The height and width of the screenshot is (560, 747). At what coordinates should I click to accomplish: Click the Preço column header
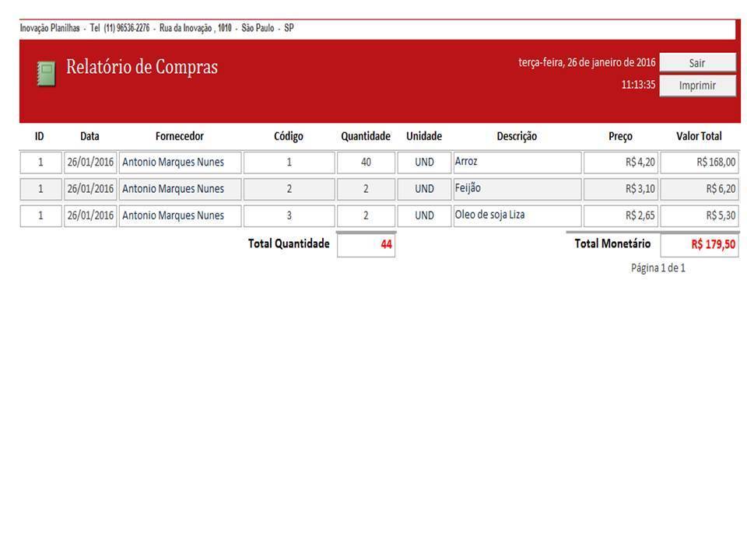point(620,137)
